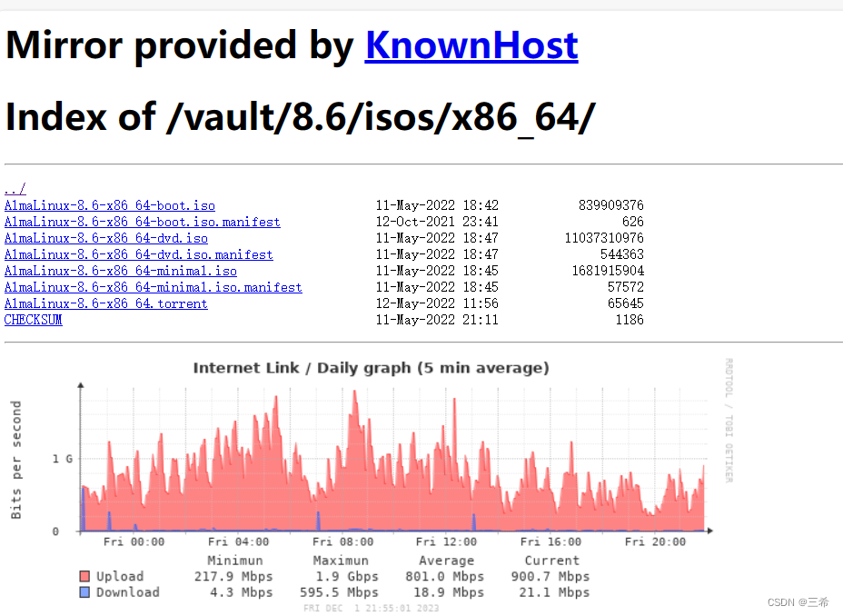Select the dvd manifest size 544363
This screenshot has height=616, width=843.
click(622, 254)
